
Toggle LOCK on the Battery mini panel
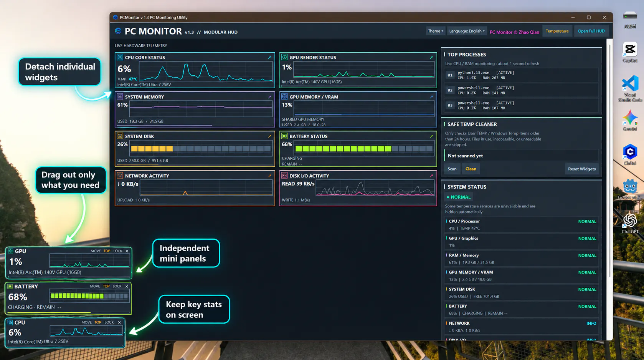click(x=117, y=286)
